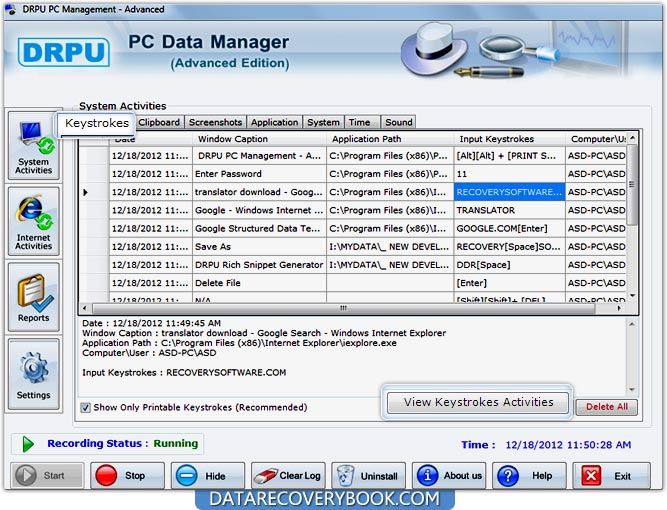Sort by Window Caption column header

click(259, 139)
